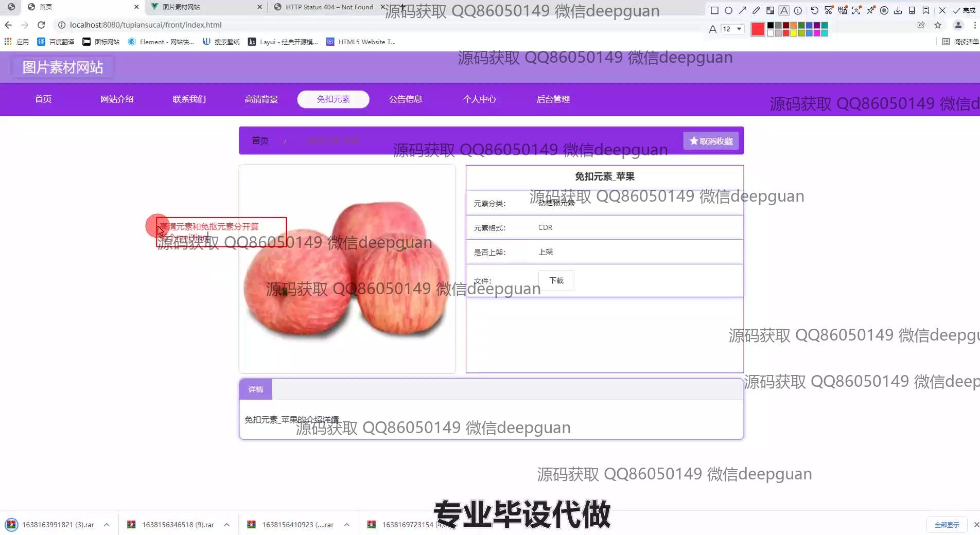Viewport: 980px width, 535px height.
Task: Undo the last annotation
Action: click(814, 10)
